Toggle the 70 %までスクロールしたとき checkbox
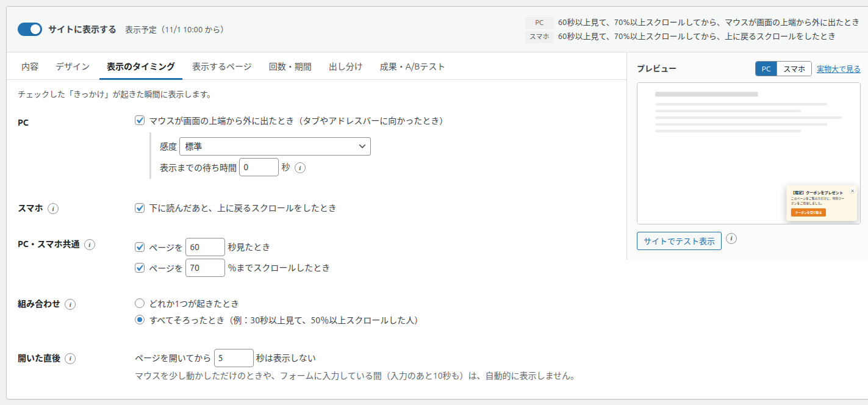This screenshot has width=868, height=405. click(x=140, y=268)
